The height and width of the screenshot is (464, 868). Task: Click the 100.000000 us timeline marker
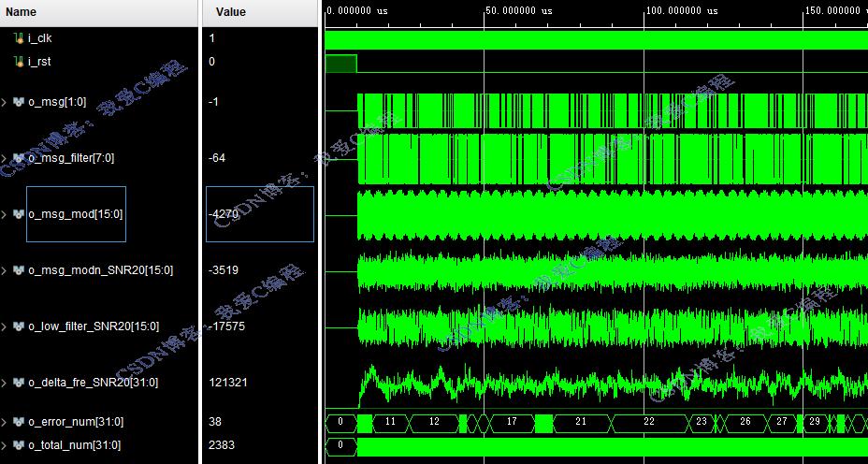[682, 10]
